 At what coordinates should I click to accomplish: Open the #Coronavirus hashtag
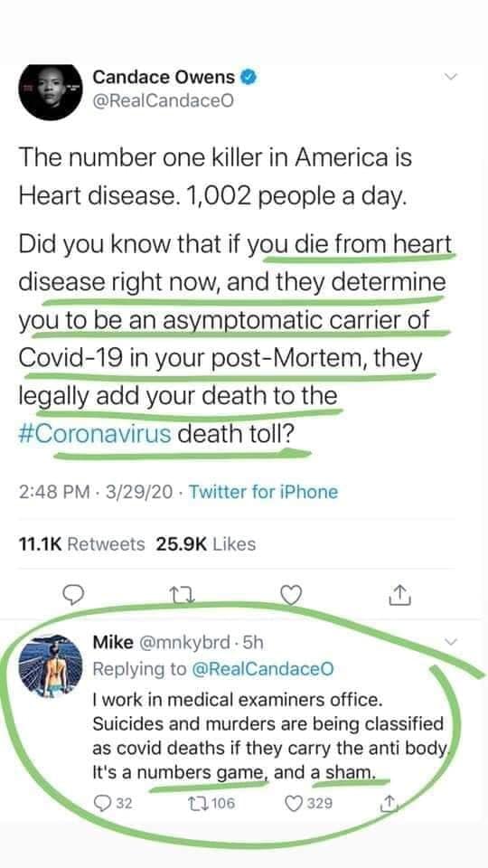point(95,434)
